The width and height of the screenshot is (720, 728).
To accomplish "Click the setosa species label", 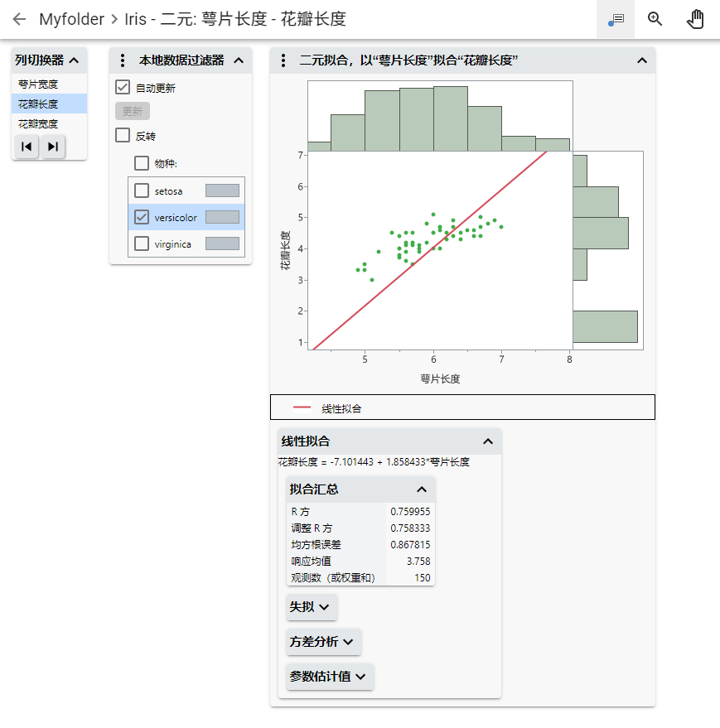I will (x=169, y=190).
